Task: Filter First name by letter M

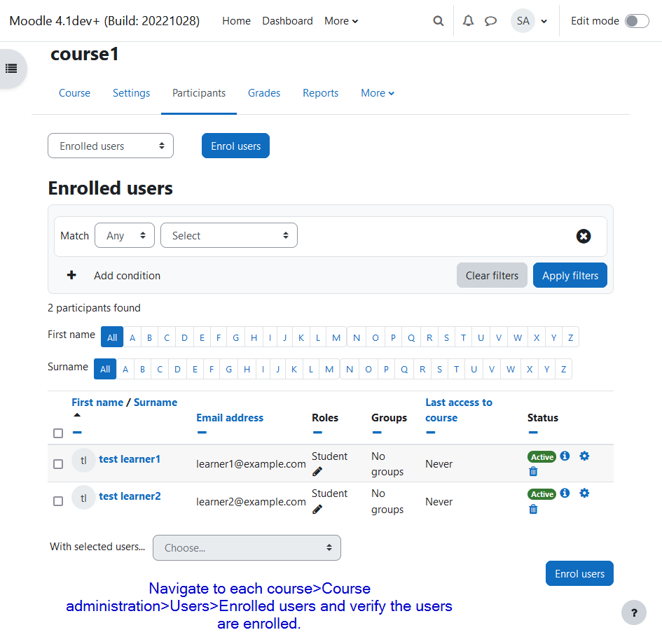Action: [336, 337]
